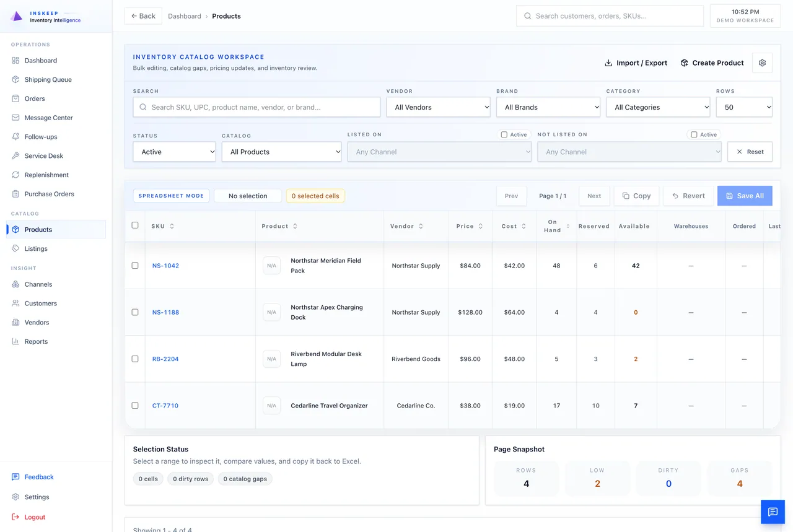
Task: Sort by Price column arrows
Action: (480, 226)
